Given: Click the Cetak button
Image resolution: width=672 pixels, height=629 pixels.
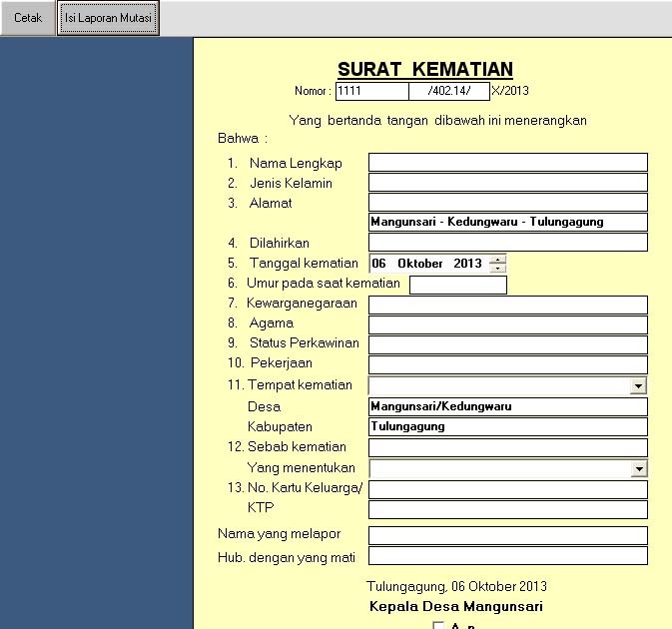Looking at the screenshot, I should [x=28, y=18].
